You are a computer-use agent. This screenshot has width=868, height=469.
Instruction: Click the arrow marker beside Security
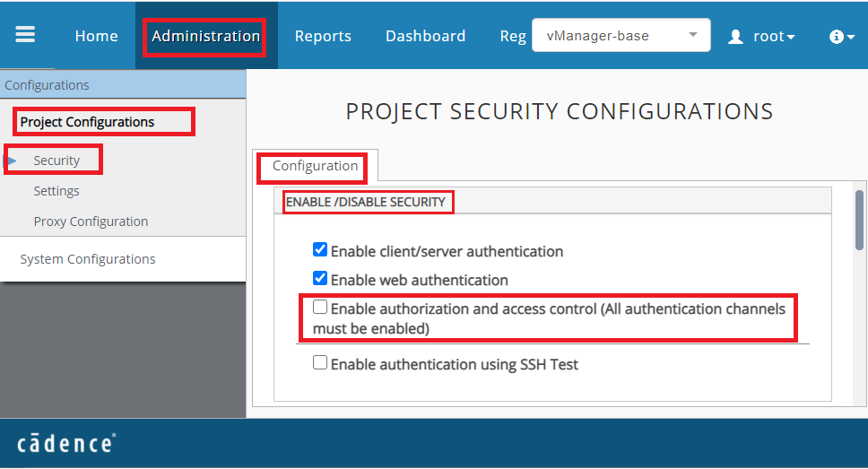pos(12,161)
